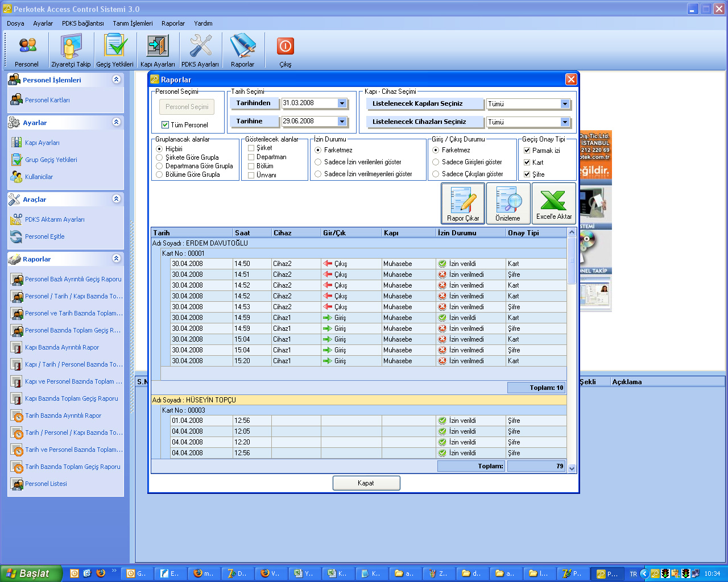Image resolution: width=728 pixels, height=582 pixels.
Task: Enable the Departman column checkbox
Action: point(251,157)
